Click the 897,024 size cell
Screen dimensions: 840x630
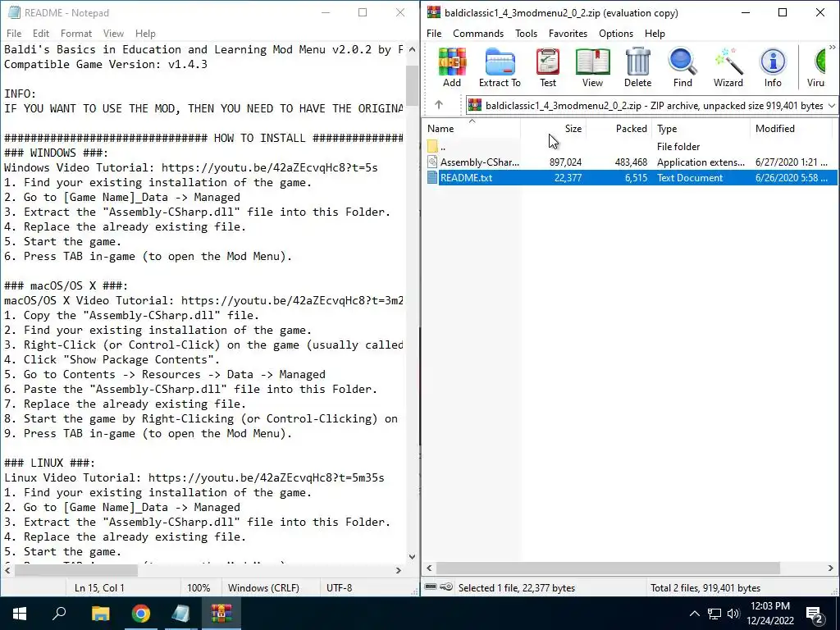click(x=565, y=162)
